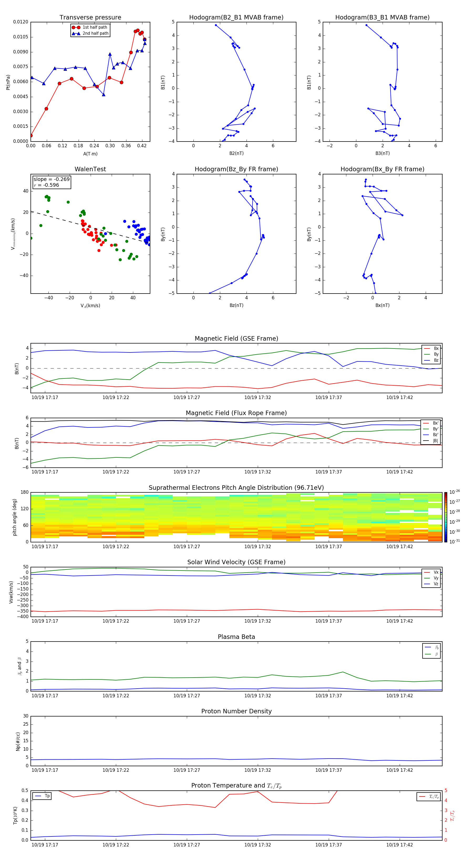Click the 'Tp' legend in temperature panel
Image resolution: width=473 pixels, height=868 pixels.
click(x=42, y=796)
